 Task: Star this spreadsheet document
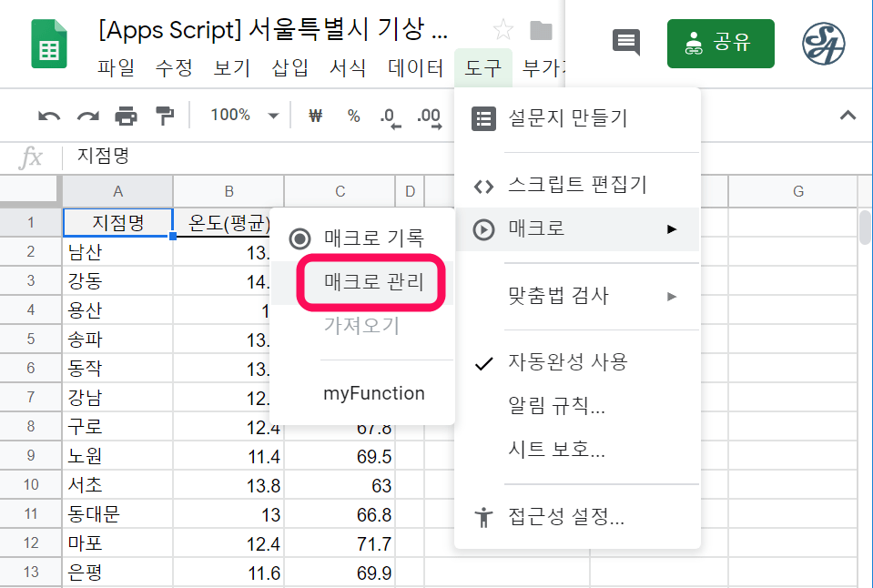coord(503,31)
